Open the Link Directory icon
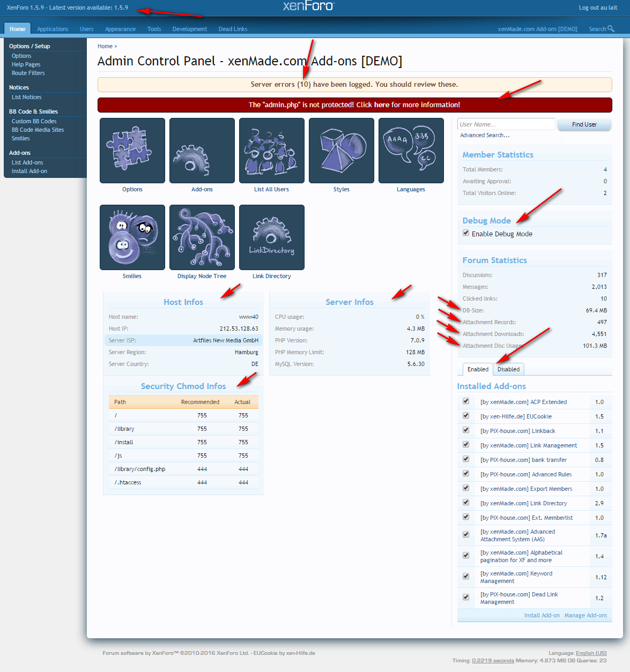 click(x=272, y=237)
